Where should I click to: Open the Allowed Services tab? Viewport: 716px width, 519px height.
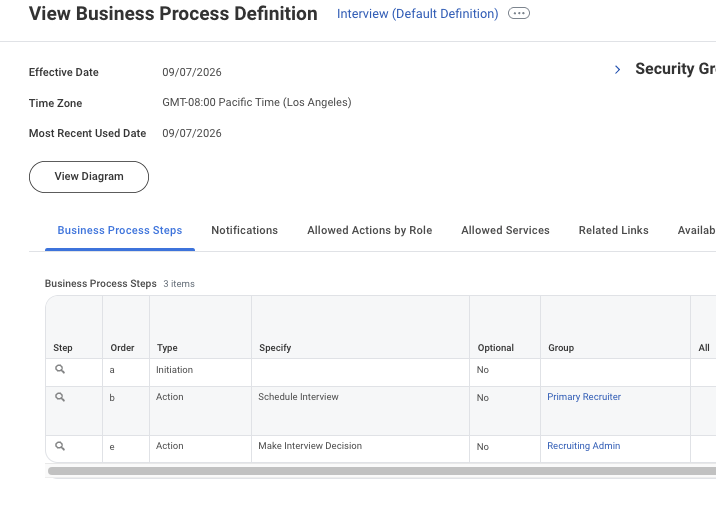pos(505,230)
